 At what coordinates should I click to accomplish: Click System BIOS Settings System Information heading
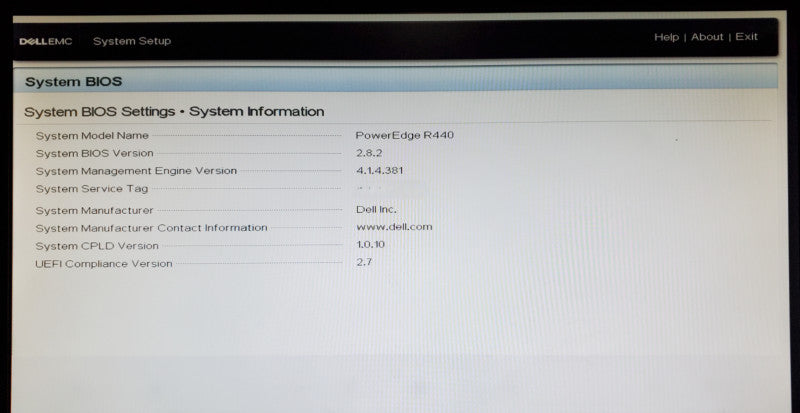click(174, 112)
